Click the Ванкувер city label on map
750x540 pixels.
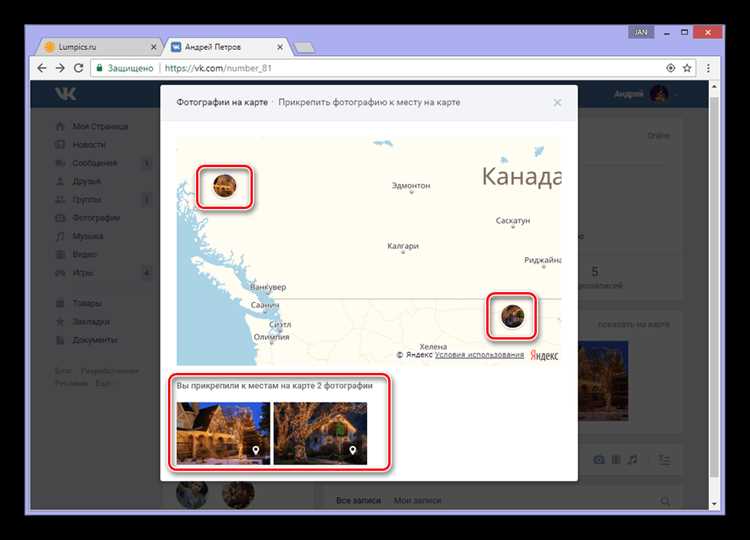(x=268, y=287)
